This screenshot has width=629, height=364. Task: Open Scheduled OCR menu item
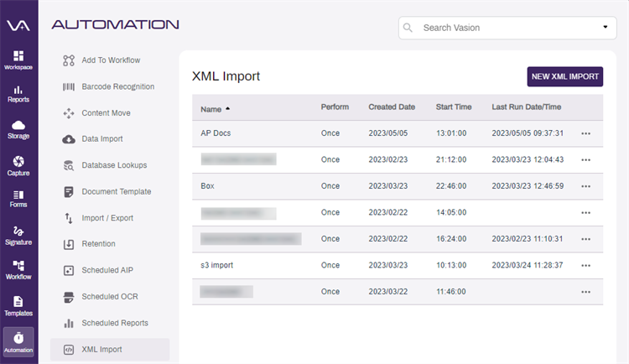(x=110, y=297)
